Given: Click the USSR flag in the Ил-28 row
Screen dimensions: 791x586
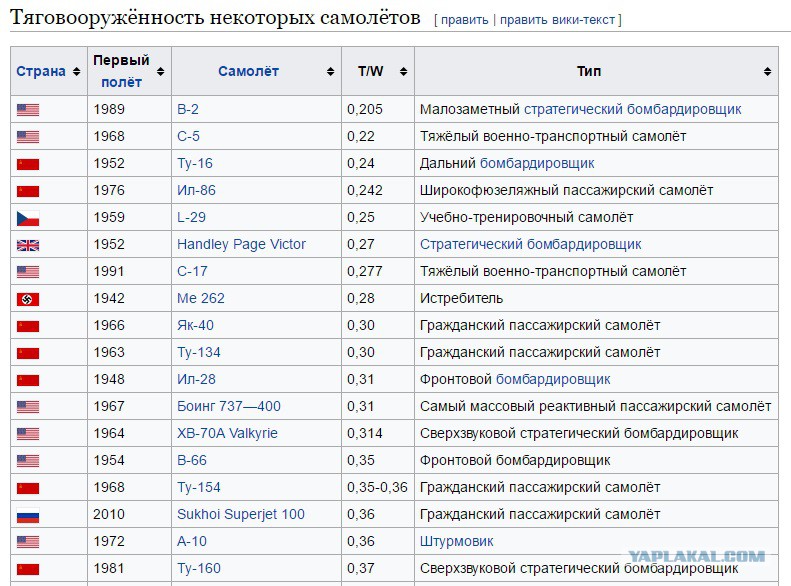Looking at the screenshot, I should click(x=28, y=380).
